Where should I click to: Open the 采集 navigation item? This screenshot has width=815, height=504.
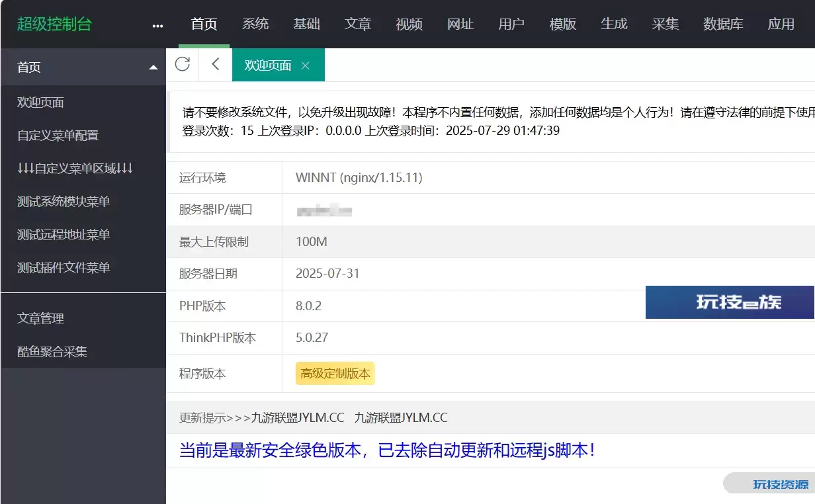[665, 24]
